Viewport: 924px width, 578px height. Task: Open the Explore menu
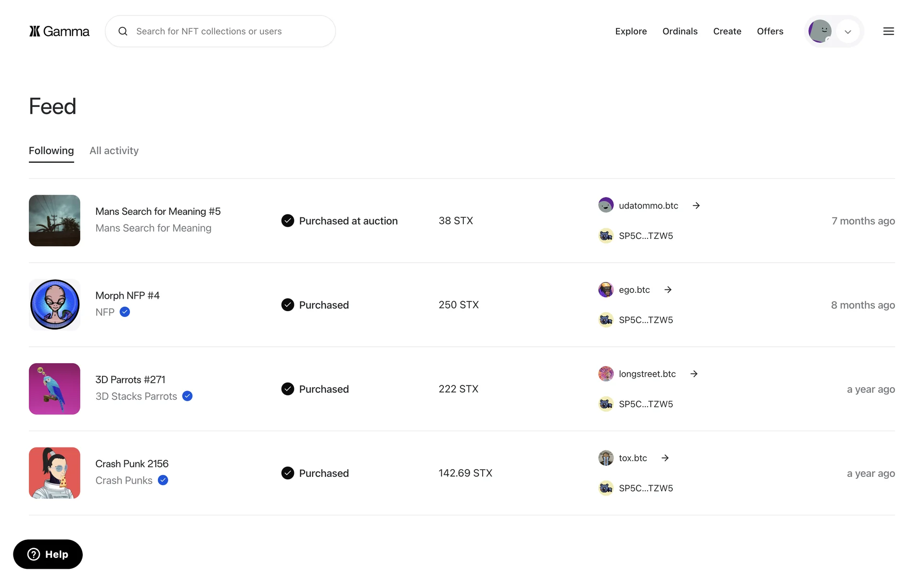pos(630,31)
